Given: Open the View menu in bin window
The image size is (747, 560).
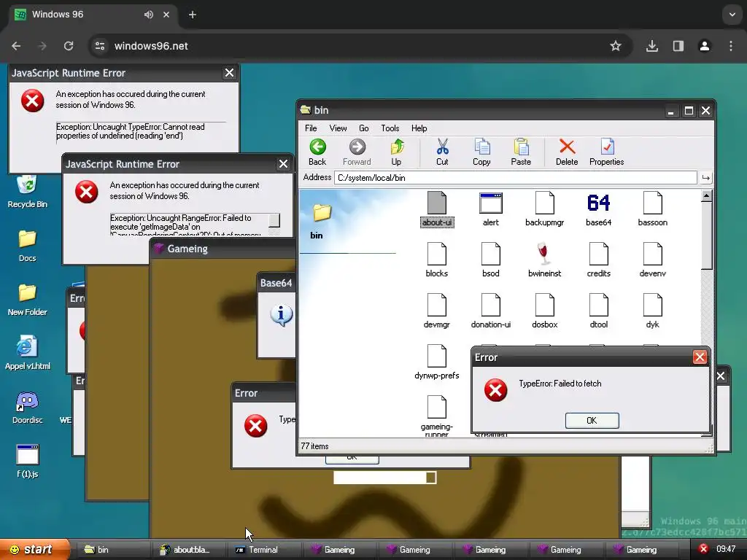Looking at the screenshot, I should 338,128.
